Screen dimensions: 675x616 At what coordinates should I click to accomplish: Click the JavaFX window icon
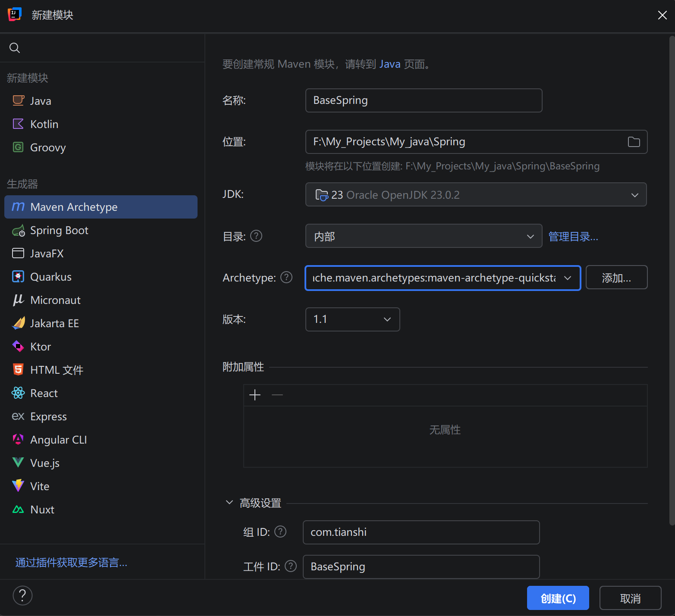pyautogui.click(x=18, y=253)
